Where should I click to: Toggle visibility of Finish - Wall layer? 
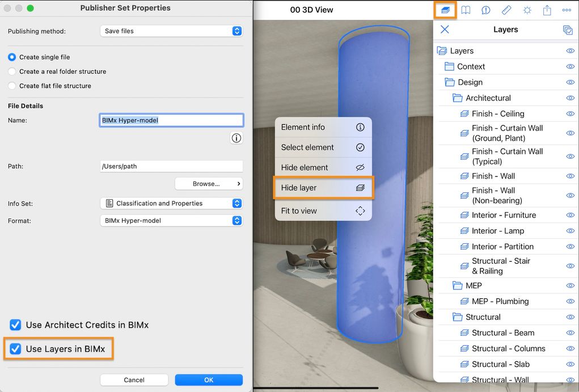click(x=570, y=176)
